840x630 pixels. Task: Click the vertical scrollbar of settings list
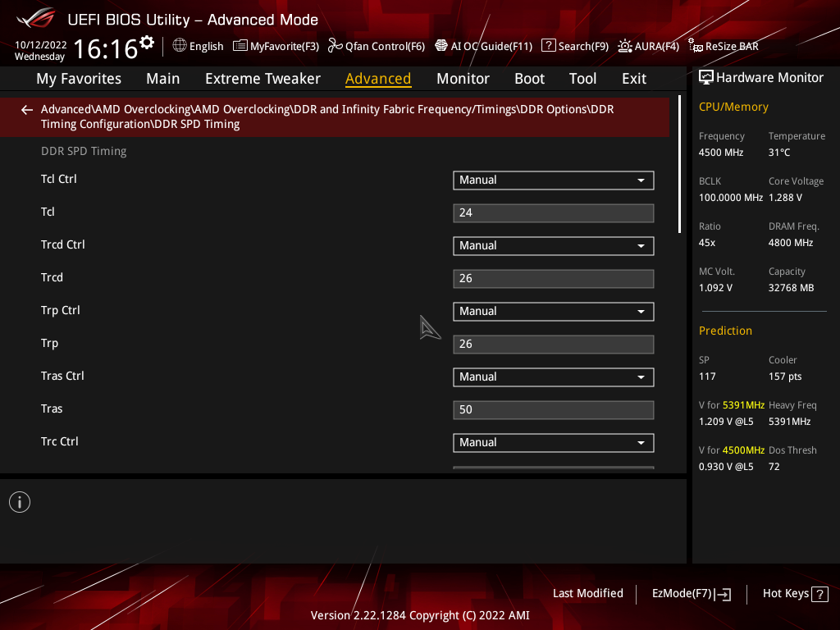tap(679, 164)
